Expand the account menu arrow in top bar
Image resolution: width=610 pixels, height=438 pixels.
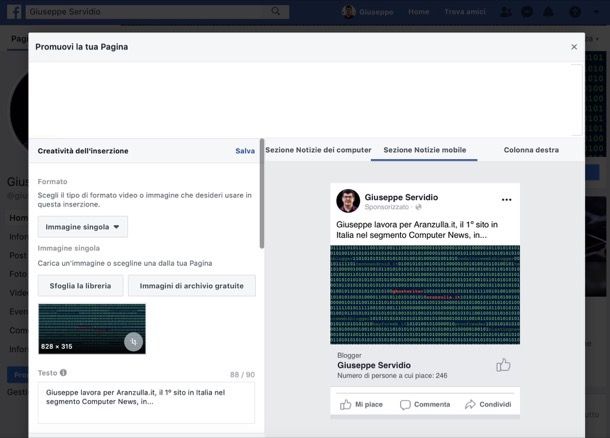(596, 12)
